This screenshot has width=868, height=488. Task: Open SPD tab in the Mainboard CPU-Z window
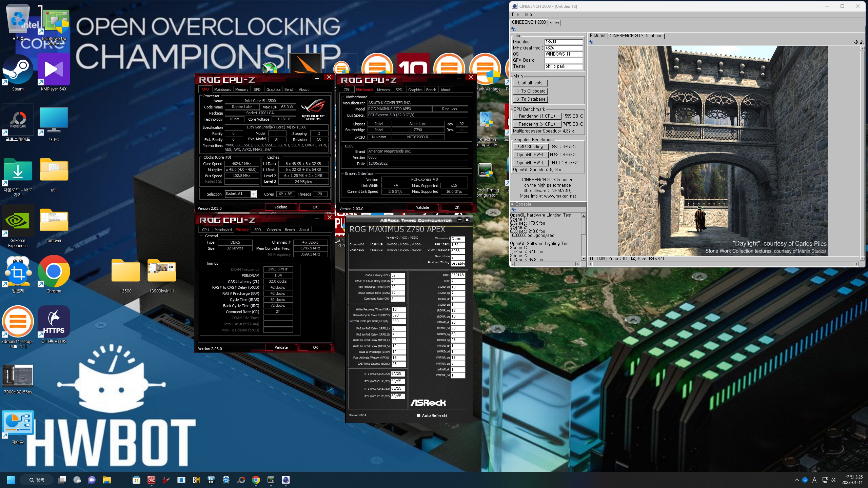[399, 90]
